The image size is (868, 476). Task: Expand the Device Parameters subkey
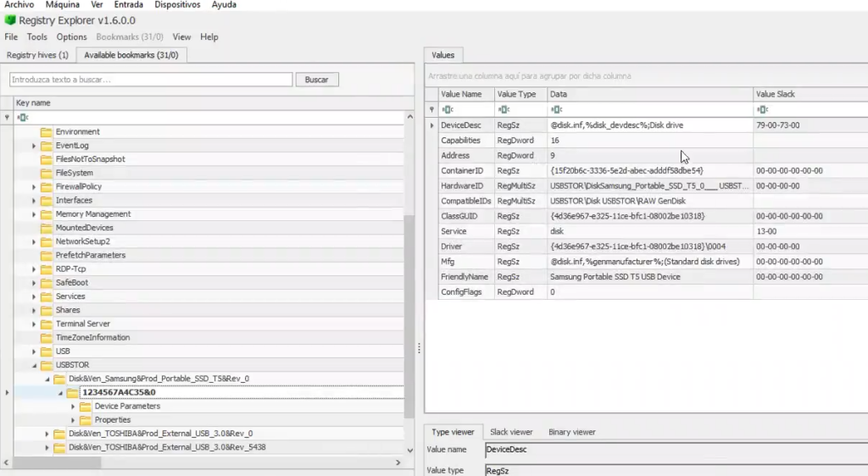coord(73,407)
